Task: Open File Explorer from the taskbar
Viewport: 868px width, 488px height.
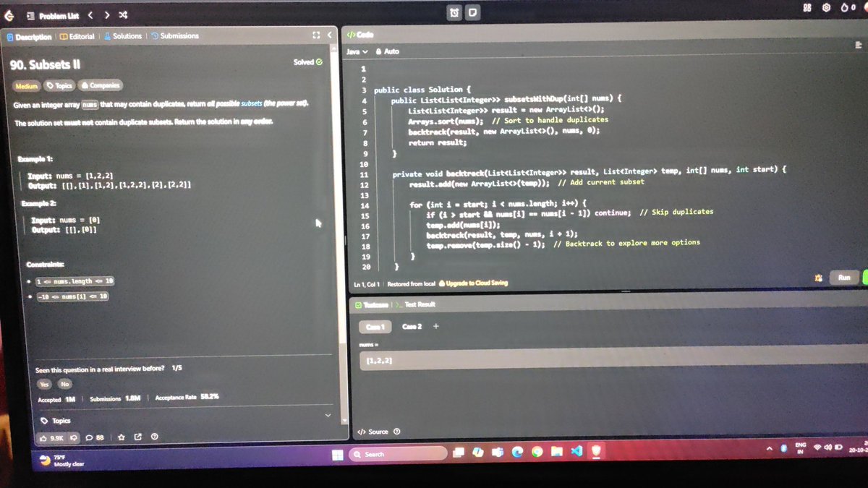Action: pyautogui.click(x=557, y=451)
